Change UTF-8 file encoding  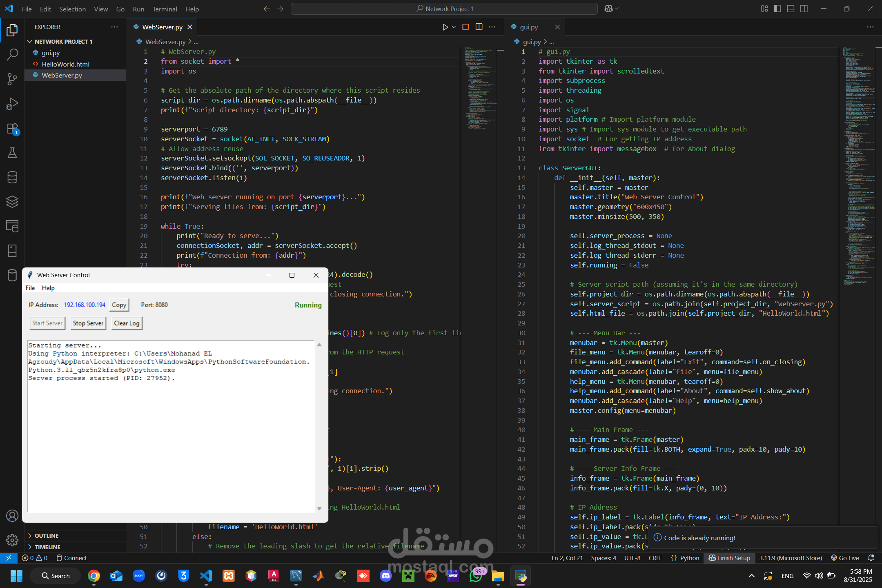pos(632,558)
